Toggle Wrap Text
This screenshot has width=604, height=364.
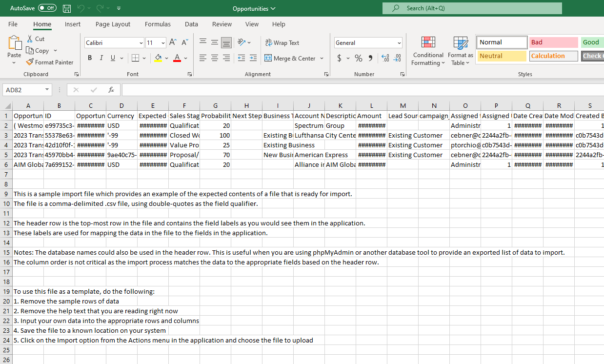tap(282, 43)
